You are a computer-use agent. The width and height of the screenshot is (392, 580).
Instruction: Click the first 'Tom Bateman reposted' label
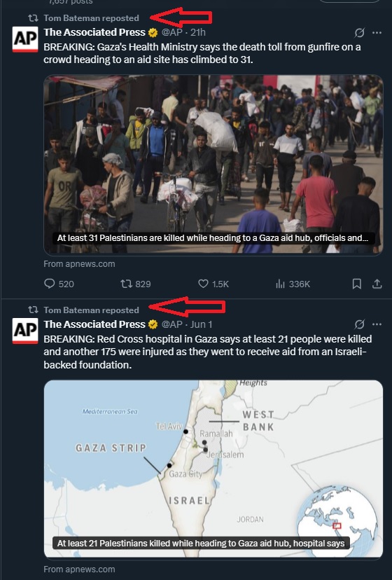tap(91, 18)
